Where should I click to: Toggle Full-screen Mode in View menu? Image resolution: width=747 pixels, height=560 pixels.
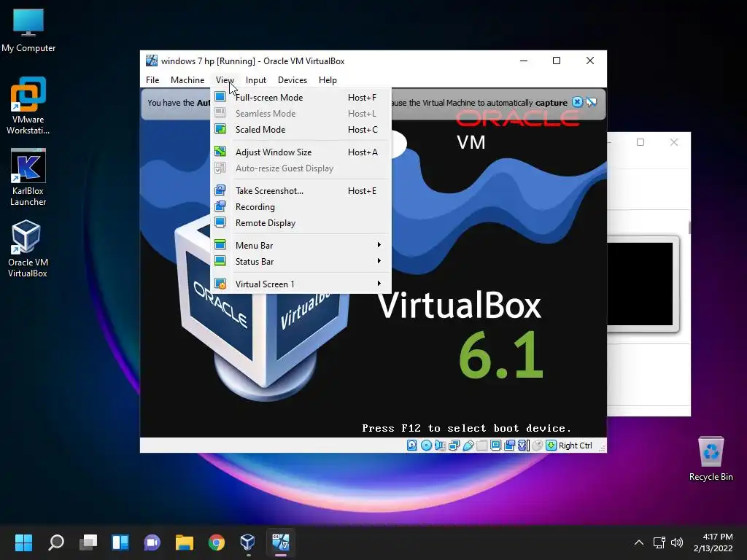click(301, 97)
